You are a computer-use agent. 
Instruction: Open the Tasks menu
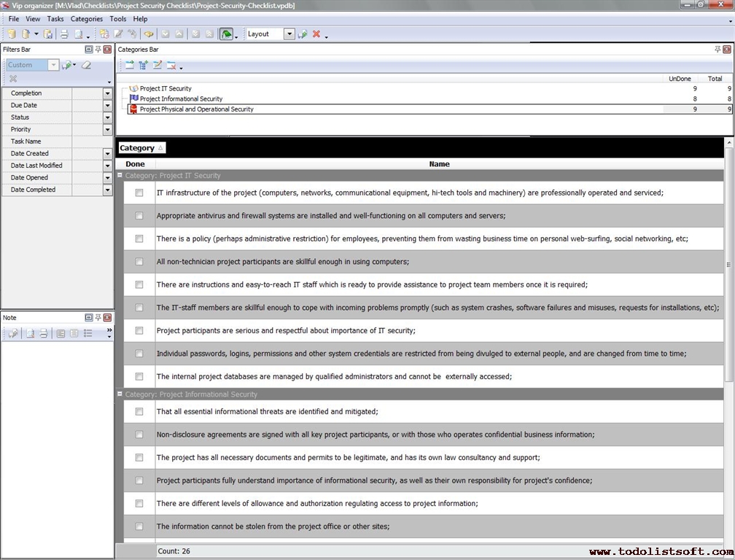point(55,19)
